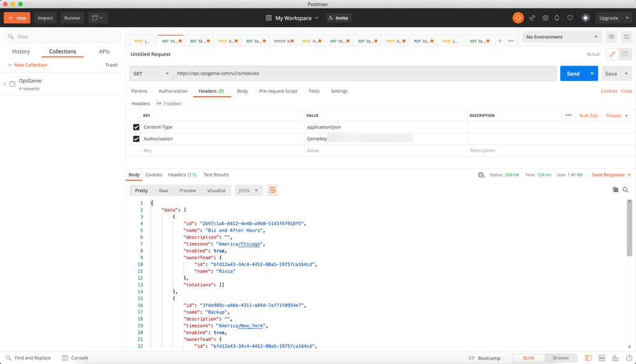Click the Cookies link
This screenshot has height=364, width=636.
[x=609, y=91]
